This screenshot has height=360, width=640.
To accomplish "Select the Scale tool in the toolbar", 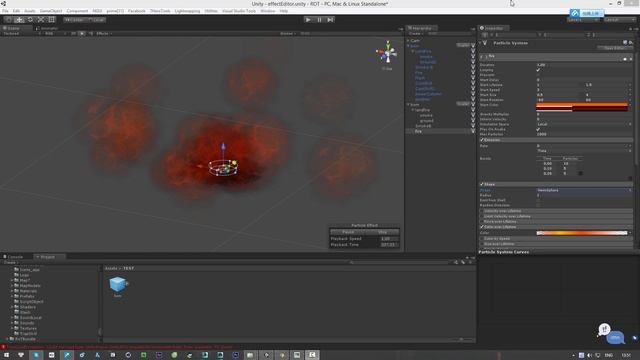I will coord(41,20).
